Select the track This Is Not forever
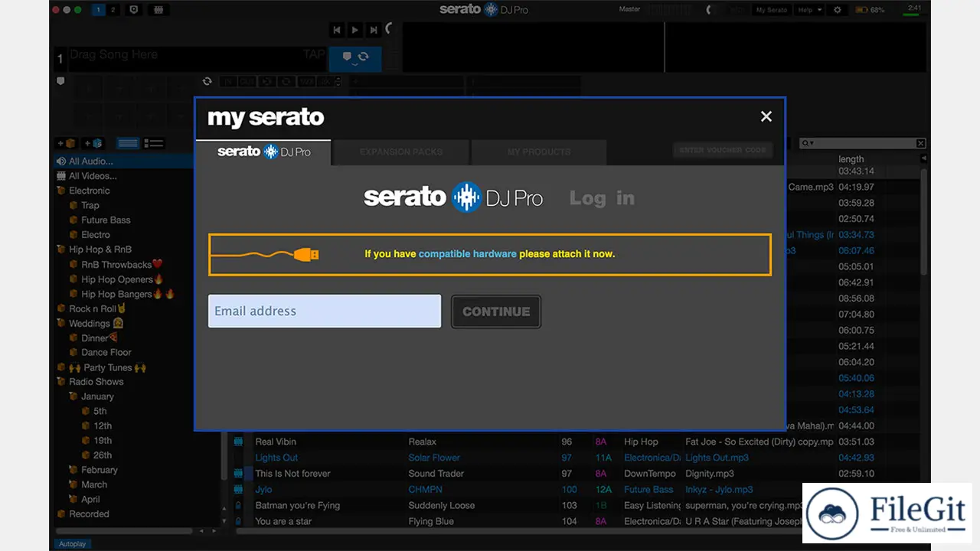This screenshot has width=980, height=551. point(292,474)
